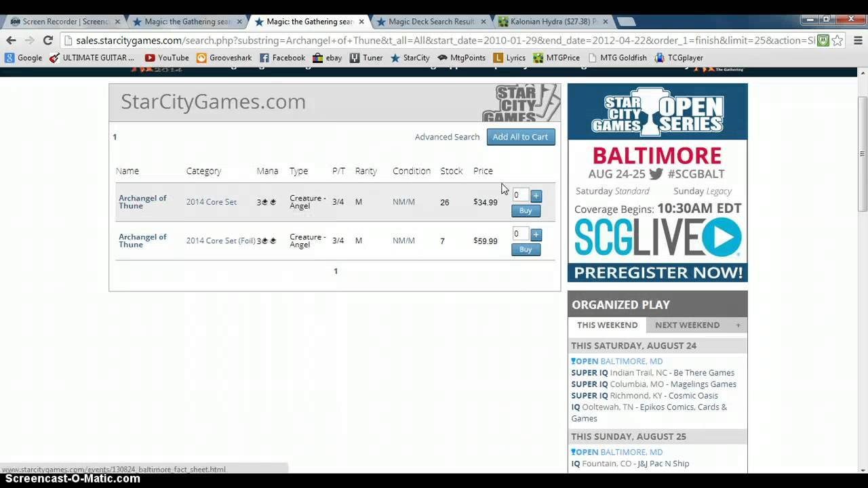This screenshot has width=868, height=488.
Task: Click the Stock column header
Action: click(x=451, y=171)
